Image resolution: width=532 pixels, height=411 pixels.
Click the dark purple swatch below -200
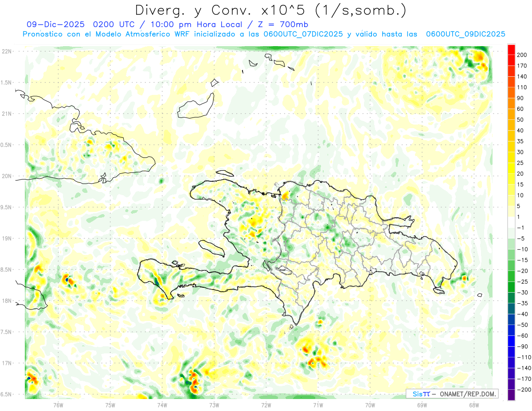pyautogui.click(x=511, y=395)
